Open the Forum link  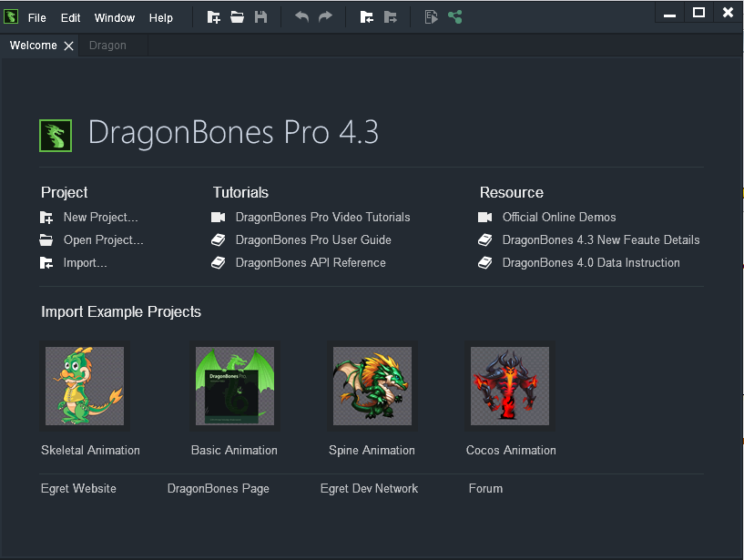[x=485, y=489]
